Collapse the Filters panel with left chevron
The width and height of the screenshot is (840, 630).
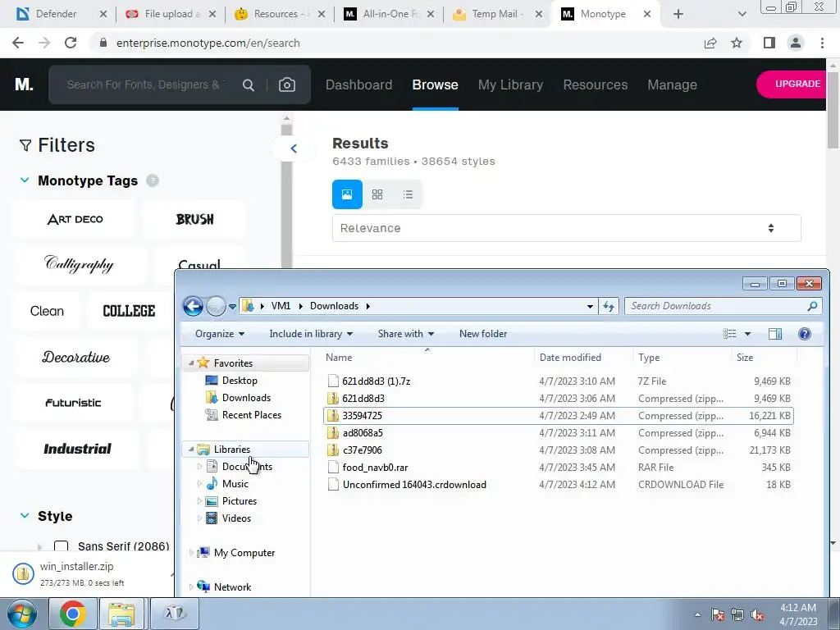[x=293, y=148]
